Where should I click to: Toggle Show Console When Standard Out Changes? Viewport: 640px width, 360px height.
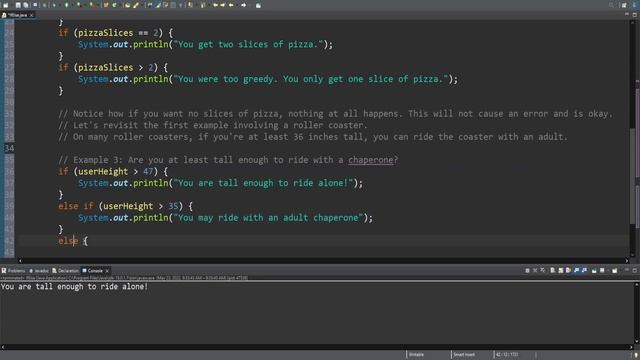pos(576,270)
